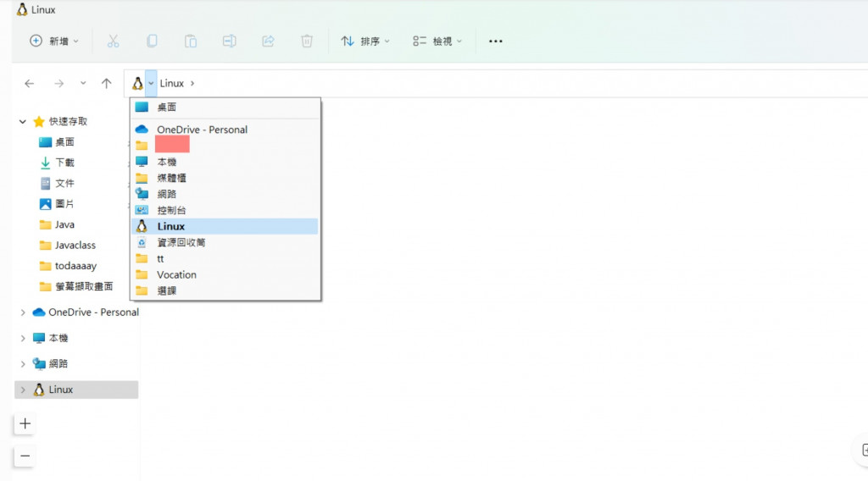868x481 pixels.
Task: Open Javaclass folder in sidebar
Action: coord(68,245)
